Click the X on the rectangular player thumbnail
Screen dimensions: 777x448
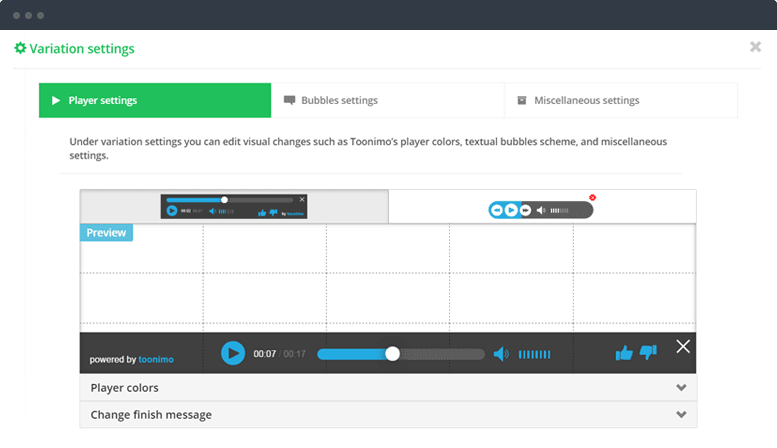(x=302, y=199)
